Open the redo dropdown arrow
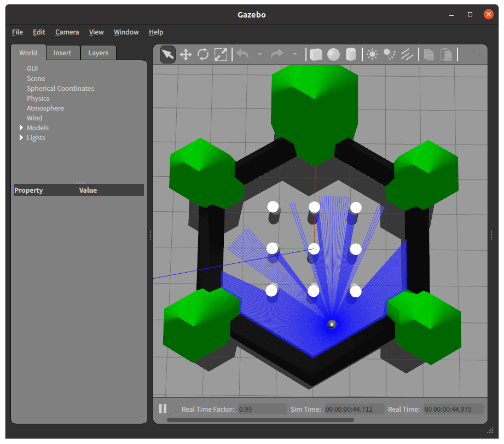504x444 pixels. tap(295, 54)
